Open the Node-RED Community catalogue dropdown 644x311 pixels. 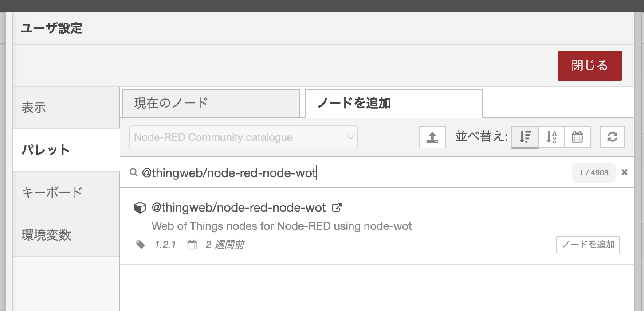coord(243,137)
